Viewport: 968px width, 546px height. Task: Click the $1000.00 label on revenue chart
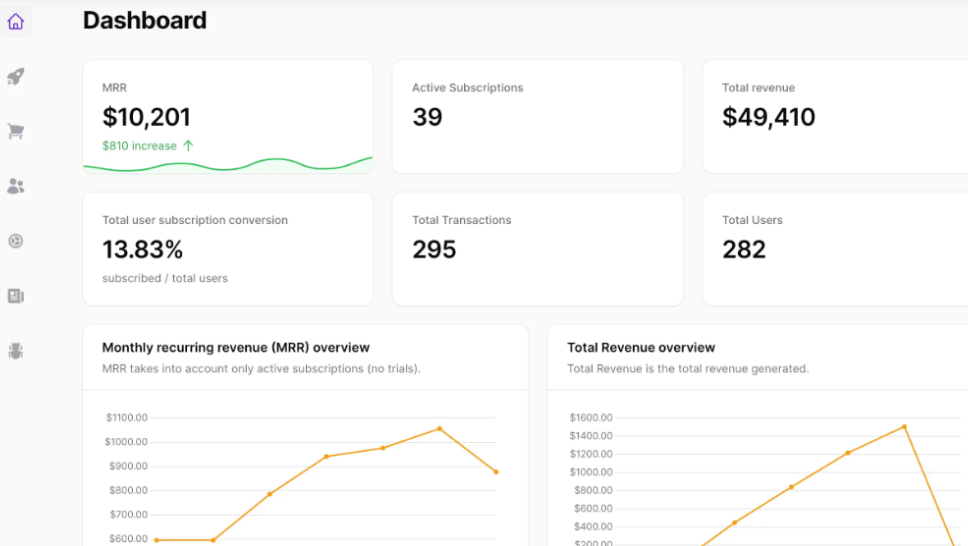coord(591,472)
